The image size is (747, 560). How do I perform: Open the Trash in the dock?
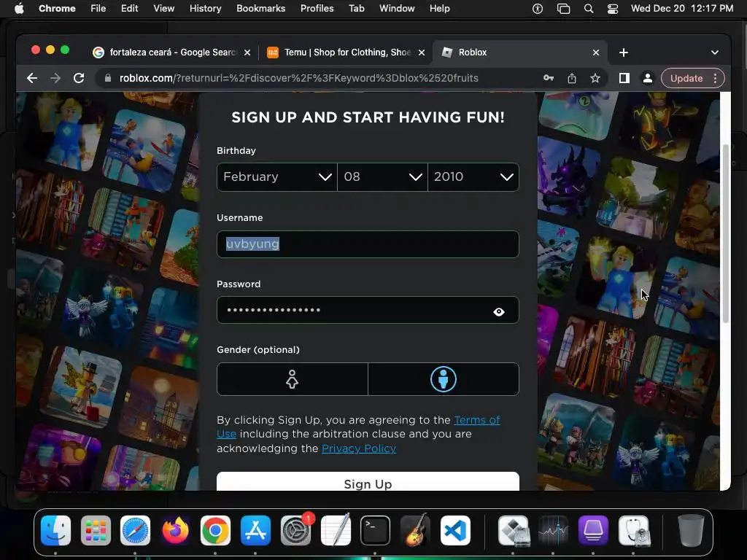pyautogui.click(x=691, y=530)
